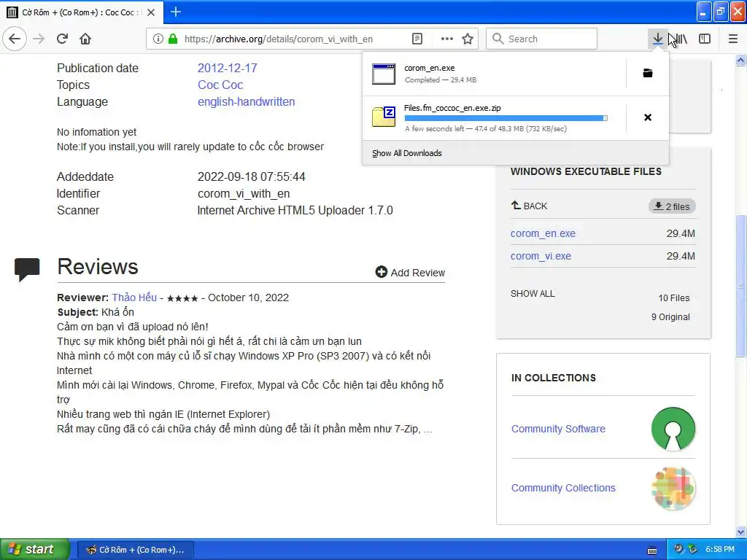Click the forward navigation arrow

click(39, 39)
